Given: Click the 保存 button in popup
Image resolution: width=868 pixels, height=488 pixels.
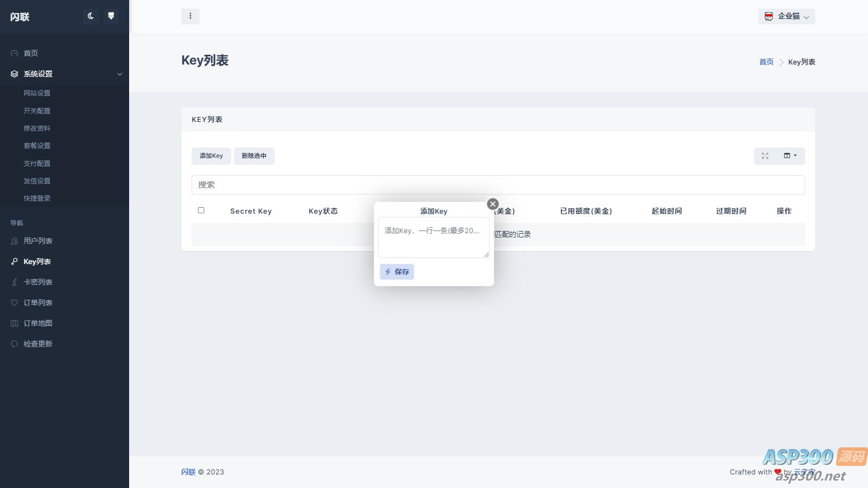Looking at the screenshot, I should pos(397,272).
